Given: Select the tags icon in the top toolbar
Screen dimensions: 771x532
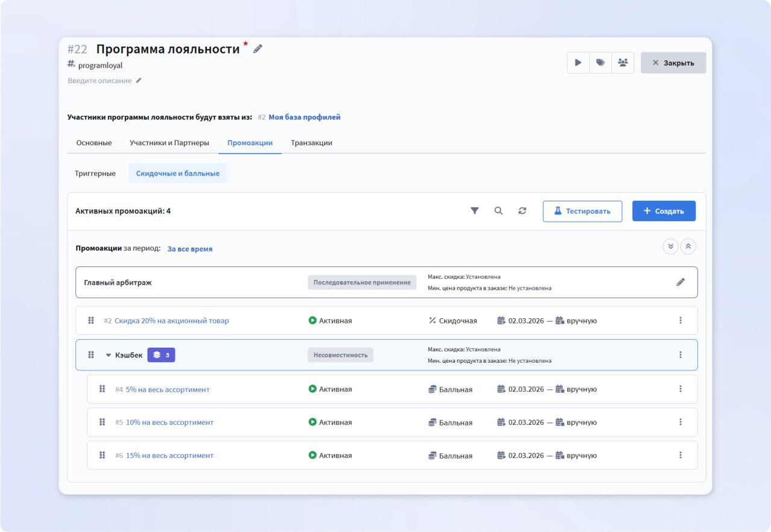Looking at the screenshot, I should [600, 62].
